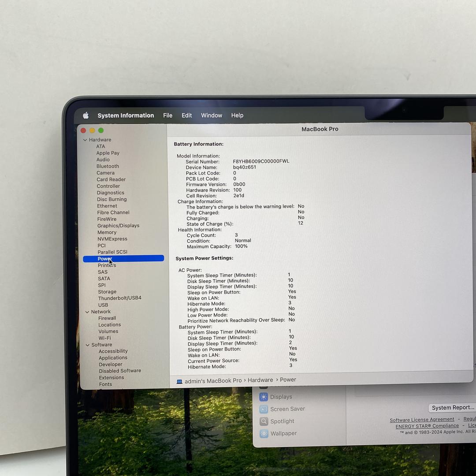Select Apple Pay in the sidebar
Screen dimensions: 476x476
108,153
